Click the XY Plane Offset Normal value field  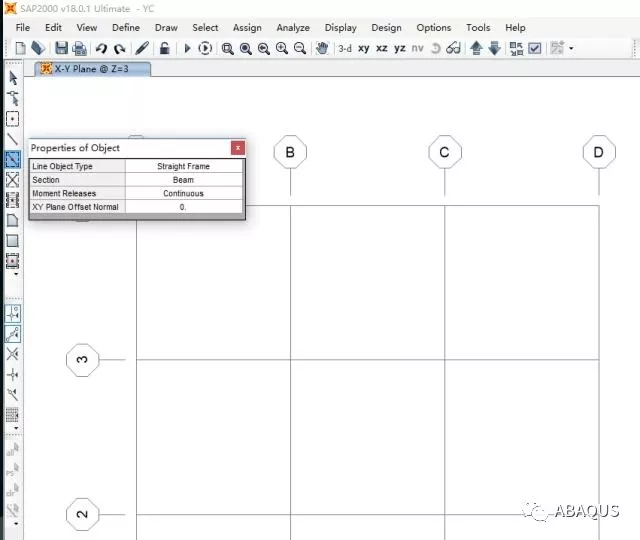184,207
